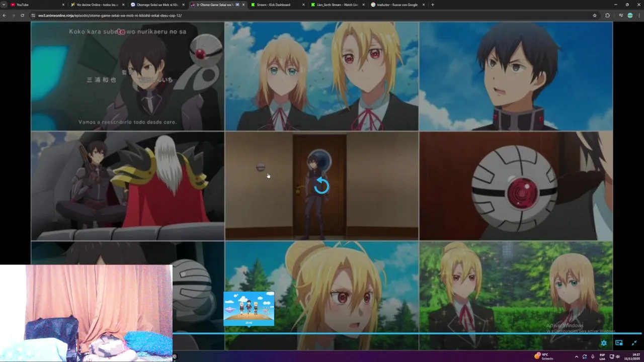Click the close-up scene of the white robot eye

[x=516, y=186]
